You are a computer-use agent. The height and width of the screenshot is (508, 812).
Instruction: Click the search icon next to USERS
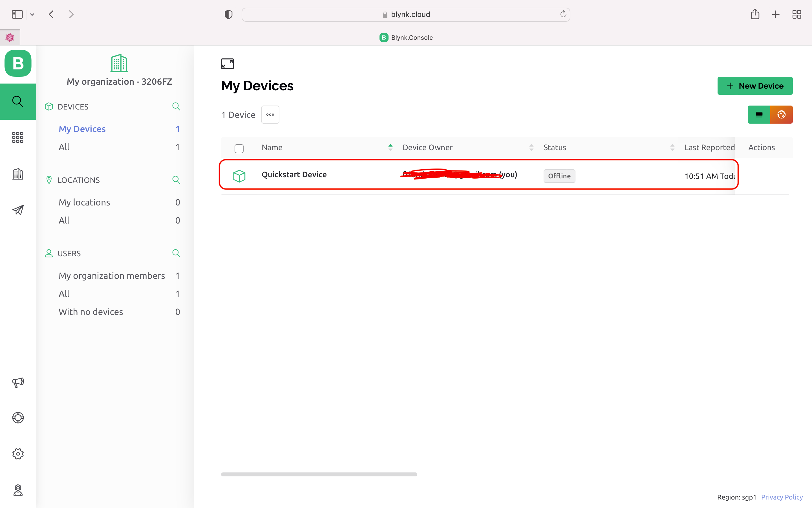[176, 253]
